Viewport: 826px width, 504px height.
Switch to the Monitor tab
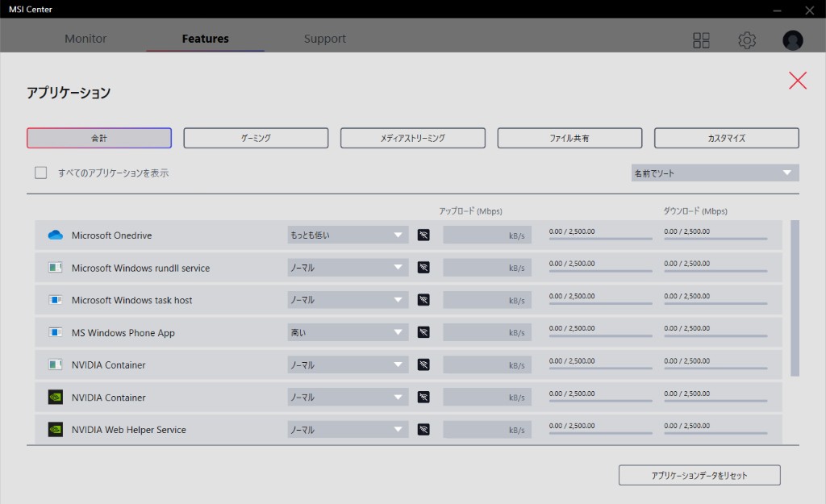pos(86,39)
